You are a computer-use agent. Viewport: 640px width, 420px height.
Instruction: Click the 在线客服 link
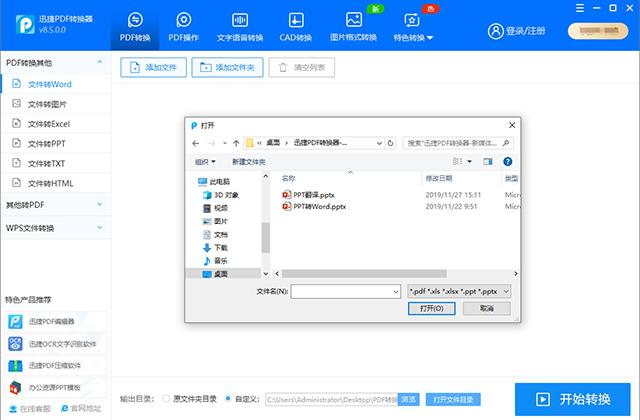point(30,409)
